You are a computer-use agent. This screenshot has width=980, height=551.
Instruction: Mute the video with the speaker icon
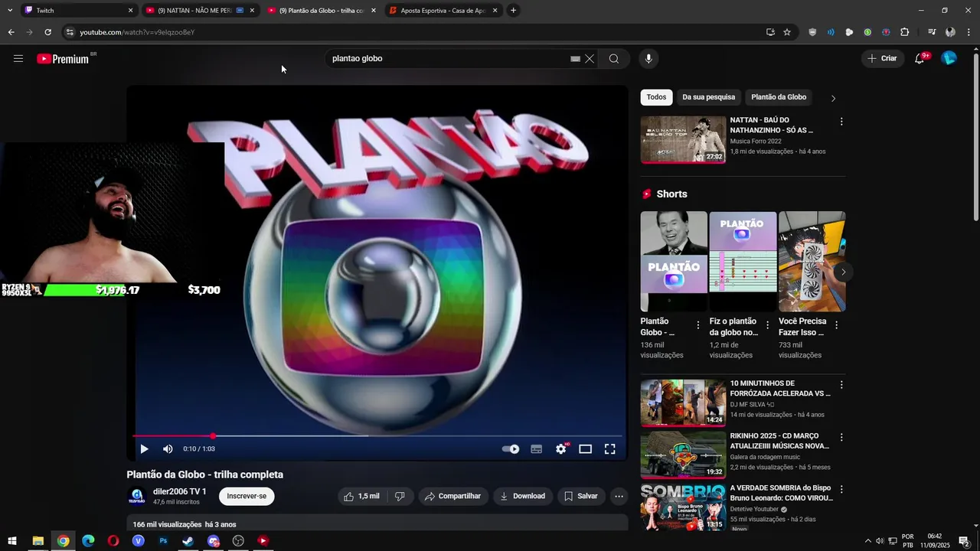[x=168, y=449]
